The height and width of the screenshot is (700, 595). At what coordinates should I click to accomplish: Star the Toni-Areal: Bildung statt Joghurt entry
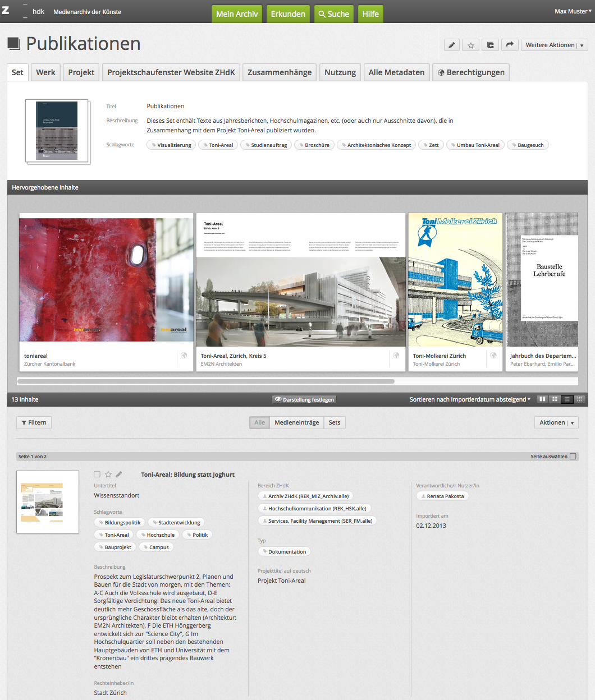pos(108,475)
